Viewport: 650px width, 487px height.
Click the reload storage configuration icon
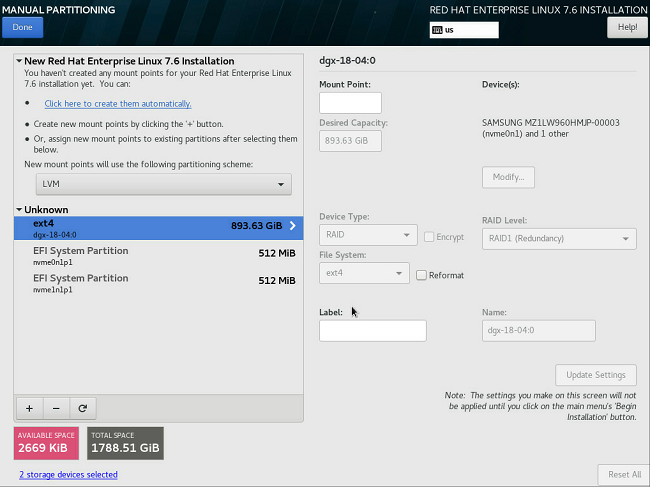(x=82, y=408)
